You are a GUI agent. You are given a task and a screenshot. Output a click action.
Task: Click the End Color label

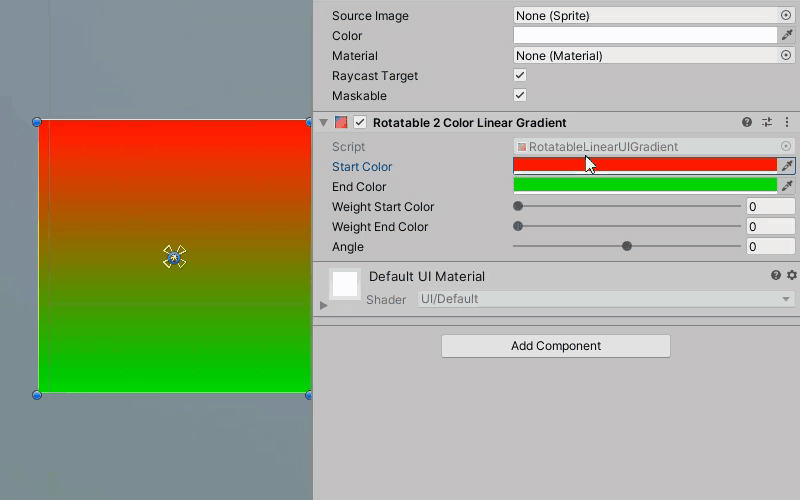359,187
